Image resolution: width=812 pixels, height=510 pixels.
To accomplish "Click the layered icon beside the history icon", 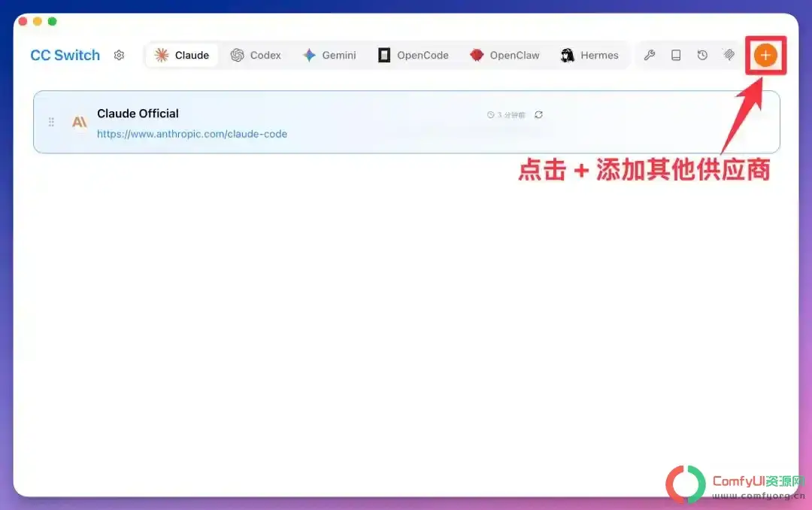I will tap(729, 54).
